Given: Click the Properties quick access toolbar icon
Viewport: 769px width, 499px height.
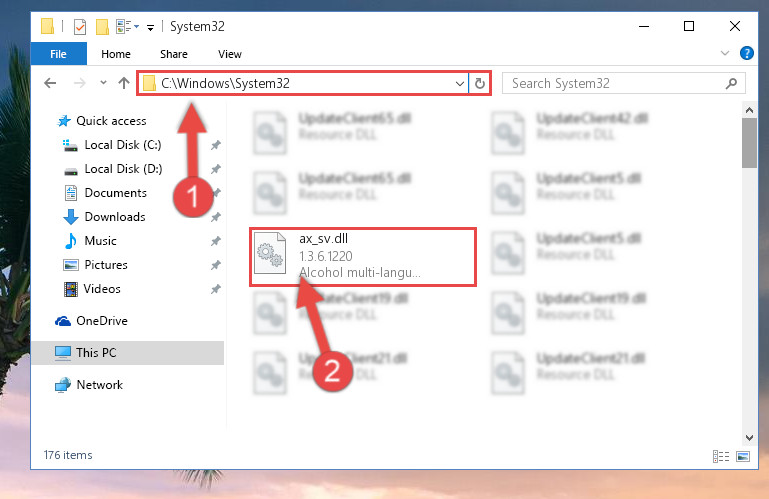Looking at the screenshot, I should tap(79, 26).
